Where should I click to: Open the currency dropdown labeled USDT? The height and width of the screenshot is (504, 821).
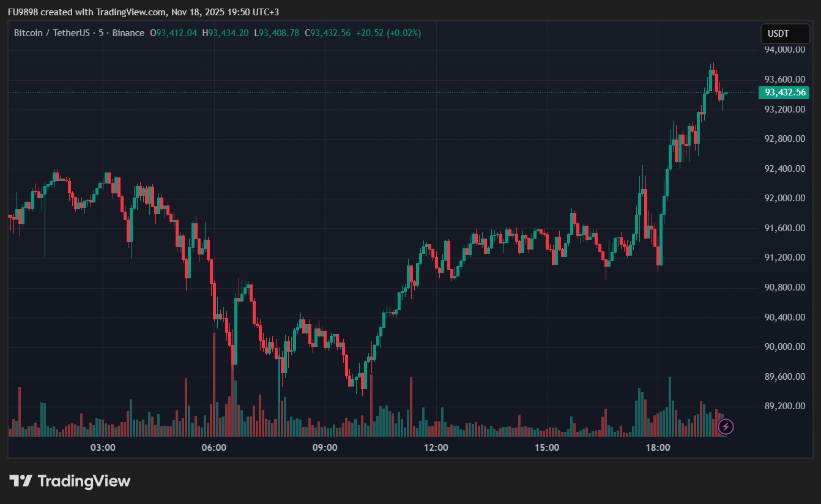(785, 34)
